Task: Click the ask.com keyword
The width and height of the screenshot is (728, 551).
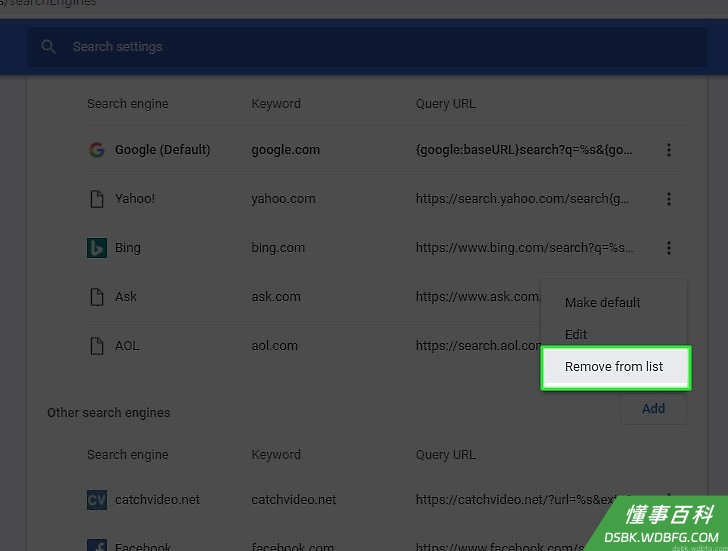Action: tap(276, 297)
